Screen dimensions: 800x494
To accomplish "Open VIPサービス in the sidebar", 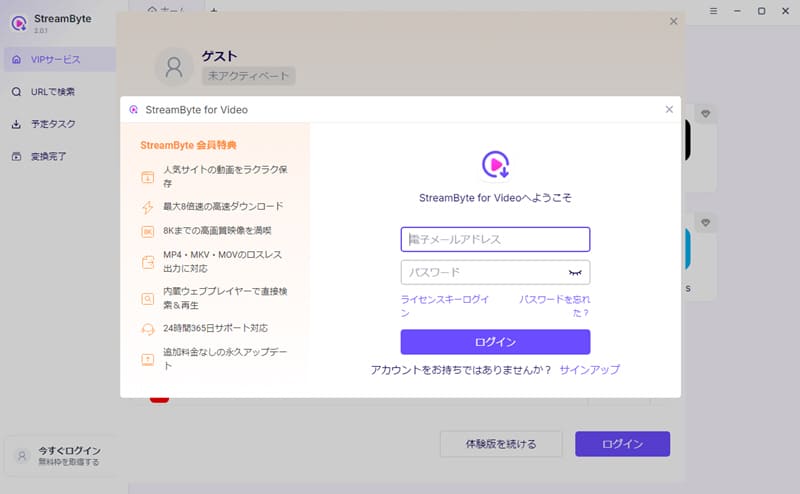I will pos(60,59).
